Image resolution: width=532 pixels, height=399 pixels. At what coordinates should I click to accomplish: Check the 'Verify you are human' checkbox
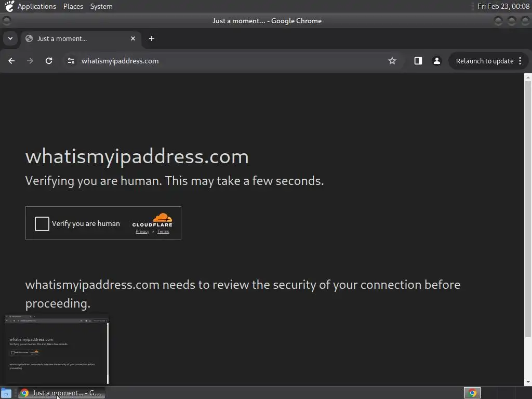42,224
